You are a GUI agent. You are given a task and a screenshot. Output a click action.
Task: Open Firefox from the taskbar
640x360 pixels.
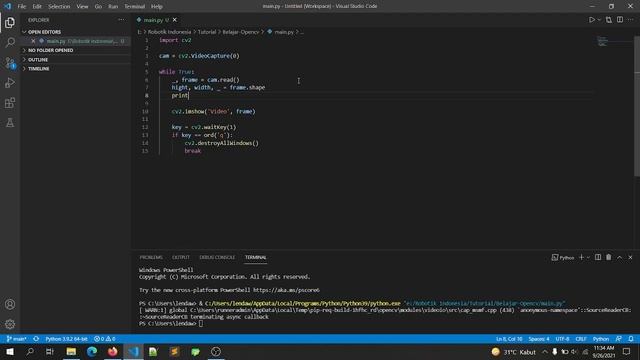(x=113, y=351)
